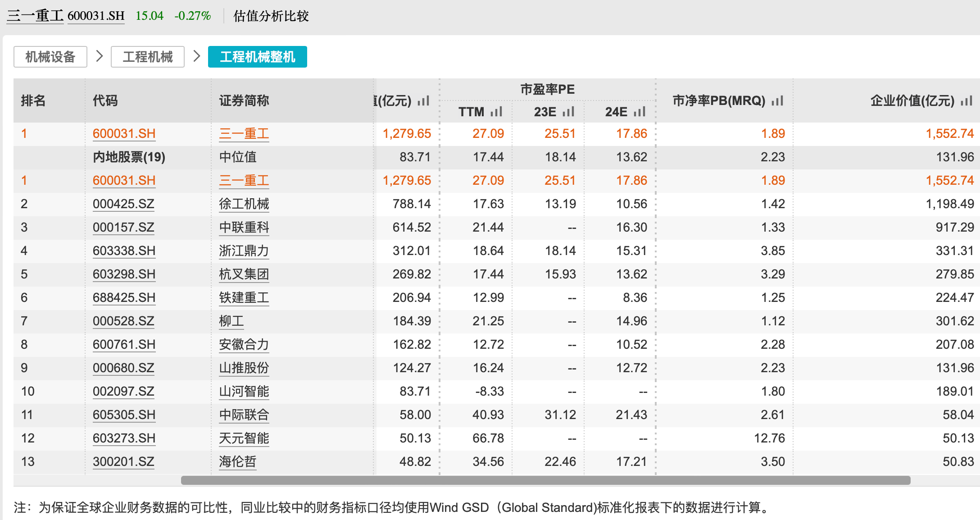Image resolution: width=980 pixels, height=520 pixels.
Task: Open 安徽合力 security link
Action: click(x=244, y=344)
